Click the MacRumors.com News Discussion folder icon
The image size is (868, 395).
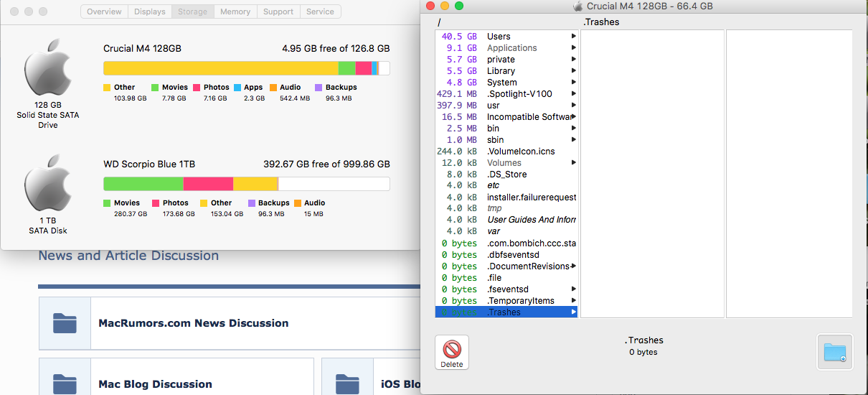click(x=65, y=323)
